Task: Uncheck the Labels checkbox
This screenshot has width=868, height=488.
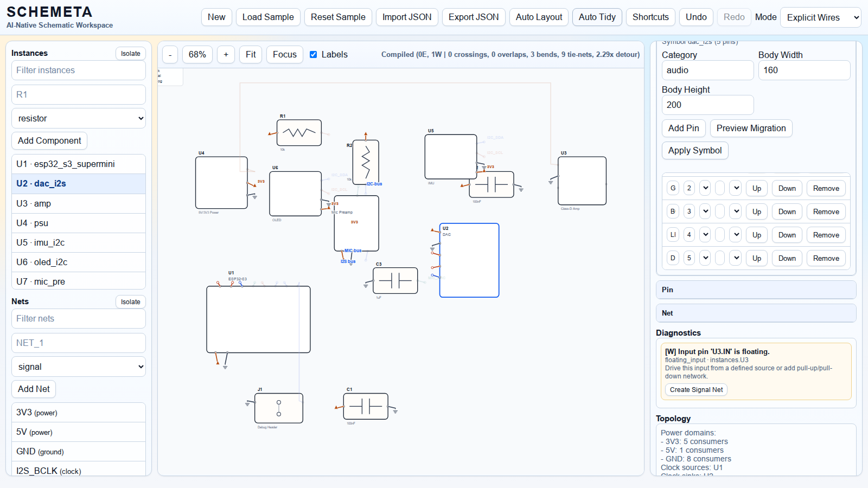Action: point(314,55)
